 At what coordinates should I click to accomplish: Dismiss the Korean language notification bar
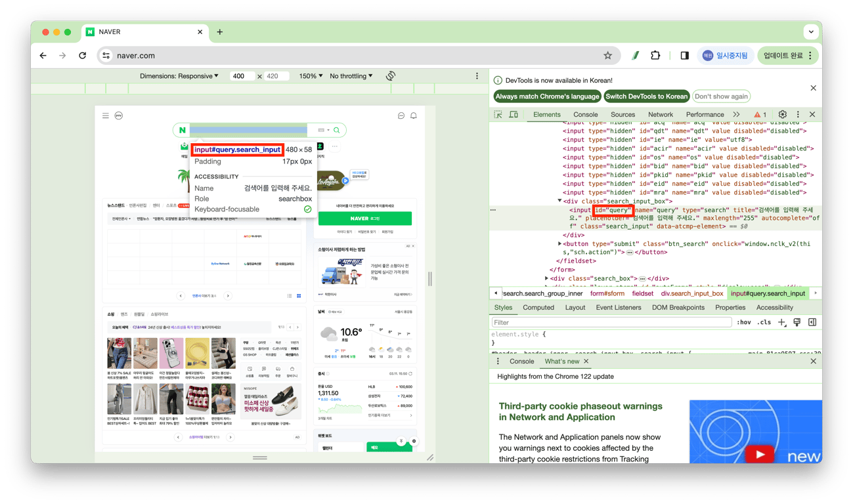point(813,88)
